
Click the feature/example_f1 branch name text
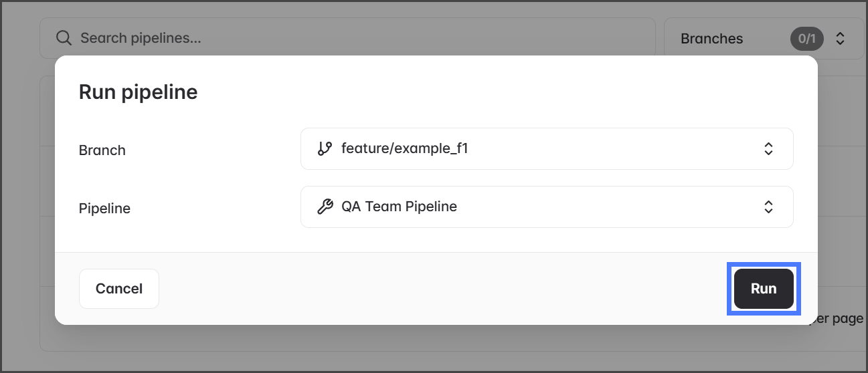404,148
